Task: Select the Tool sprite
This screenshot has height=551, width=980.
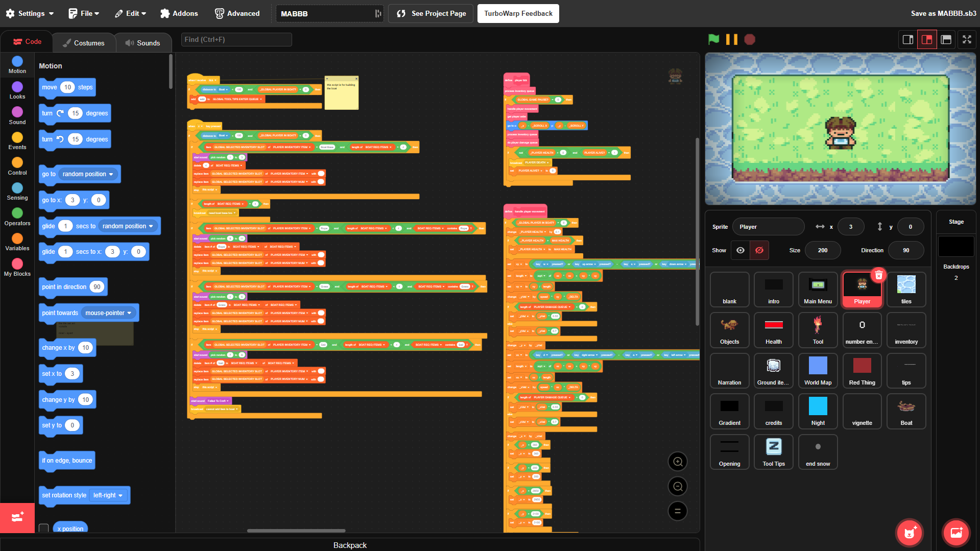Action: click(x=818, y=330)
